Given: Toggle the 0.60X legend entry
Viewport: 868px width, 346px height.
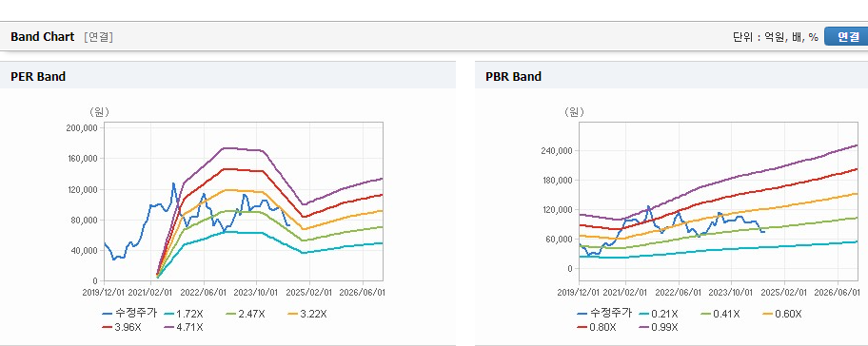Looking at the screenshot, I should (781, 314).
